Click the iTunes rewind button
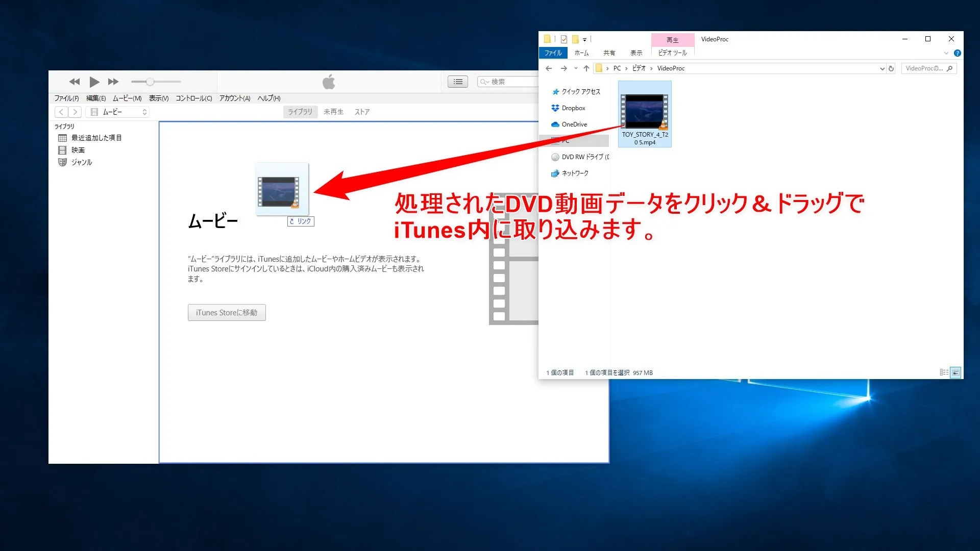Viewport: 980px width, 551px height. click(x=75, y=82)
